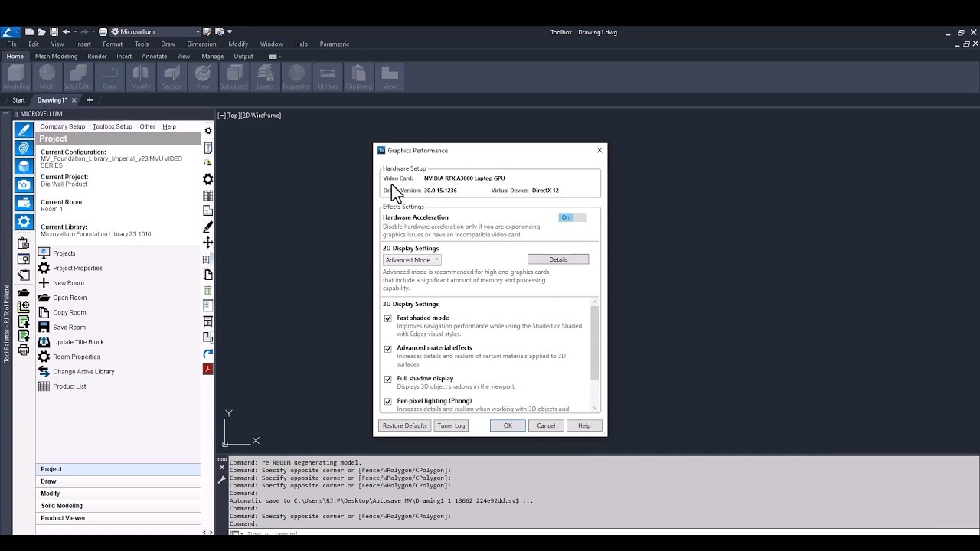Open the Undo history dropdown arrow

tap(74, 31)
